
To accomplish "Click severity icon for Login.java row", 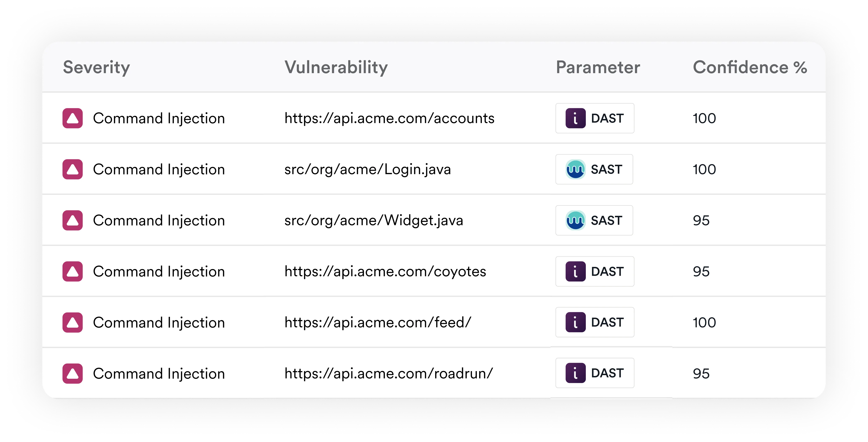I will 72,169.
